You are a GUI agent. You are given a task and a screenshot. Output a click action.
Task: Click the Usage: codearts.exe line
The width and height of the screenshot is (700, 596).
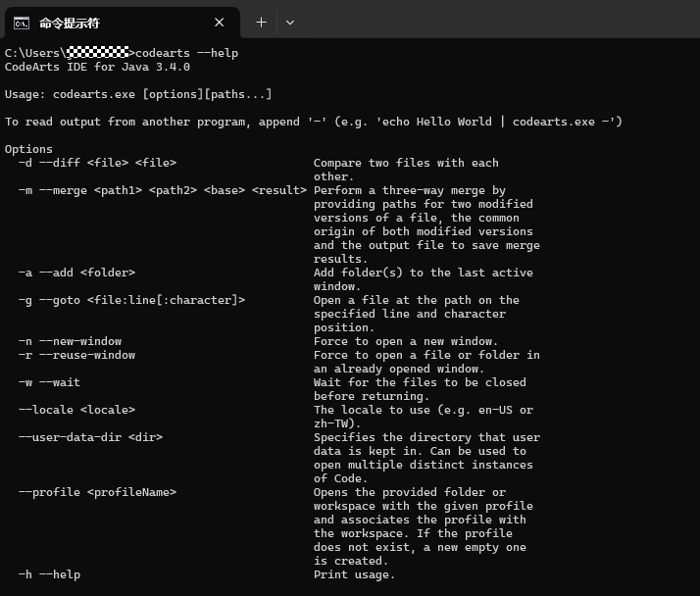(138, 94)
